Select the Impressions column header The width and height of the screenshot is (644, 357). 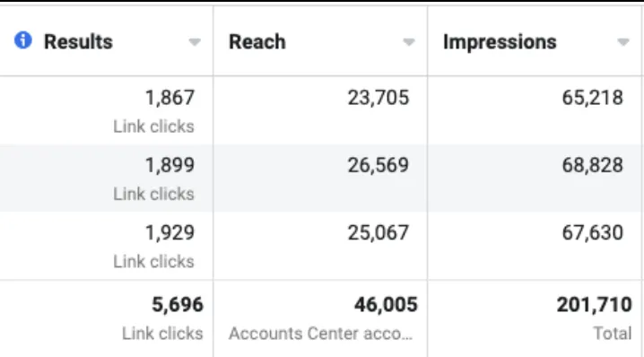point(500,42)
